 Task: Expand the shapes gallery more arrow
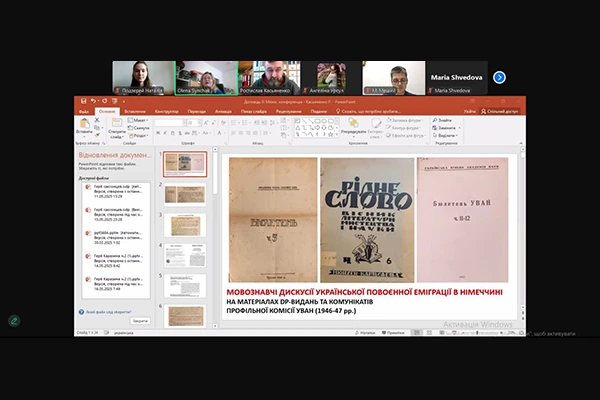click(337, 134)
